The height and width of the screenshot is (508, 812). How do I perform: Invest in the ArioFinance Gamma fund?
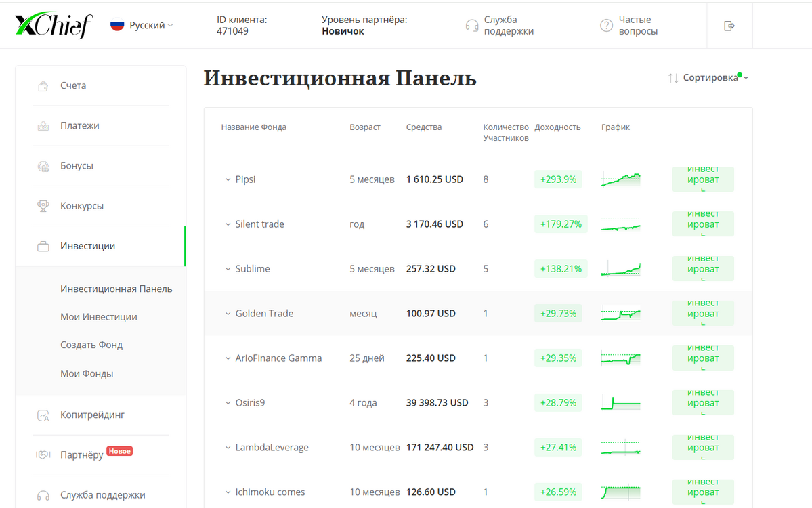pos(703,358)
